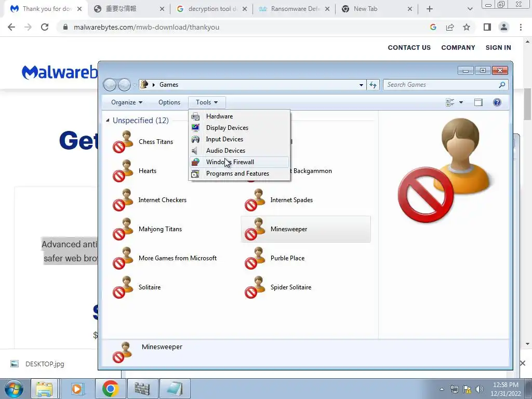Open the view options dropdown arrow

point(461,102)
